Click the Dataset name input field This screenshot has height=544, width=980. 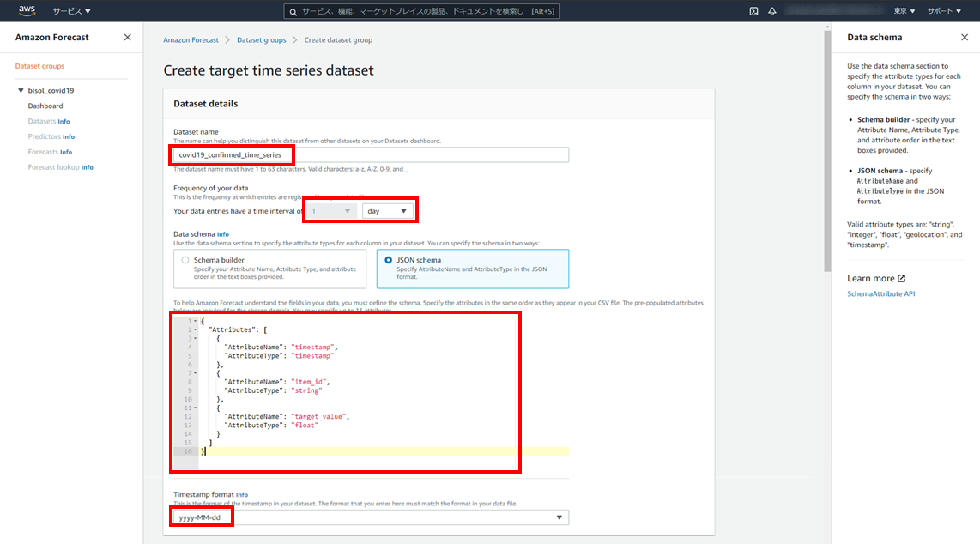pos(371,154)
